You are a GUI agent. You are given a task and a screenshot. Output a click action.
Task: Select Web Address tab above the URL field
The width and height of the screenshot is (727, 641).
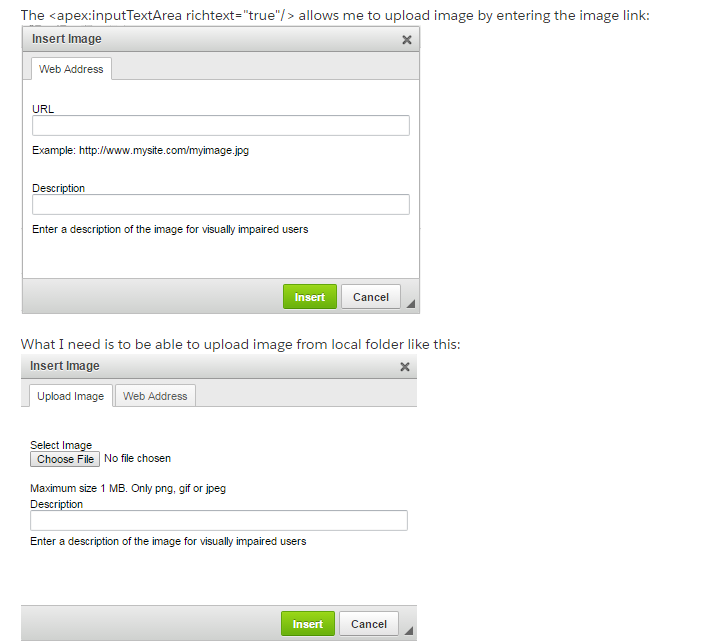tap(71, 69)
